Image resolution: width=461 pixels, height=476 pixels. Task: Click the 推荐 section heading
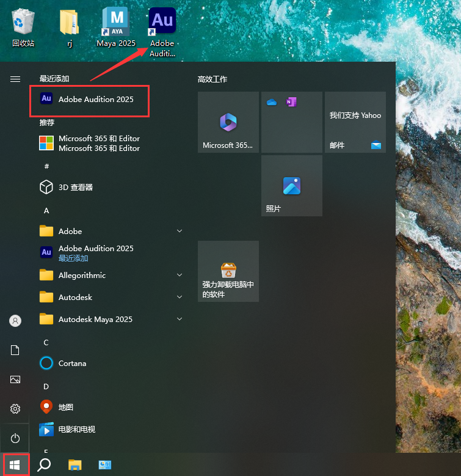point(46,123)
